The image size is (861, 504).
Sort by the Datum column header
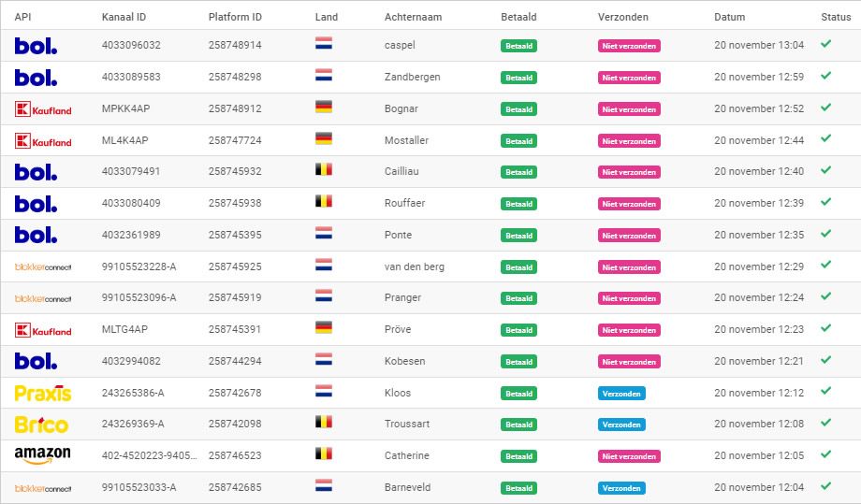pyautogui.click(x=729, y=17)
